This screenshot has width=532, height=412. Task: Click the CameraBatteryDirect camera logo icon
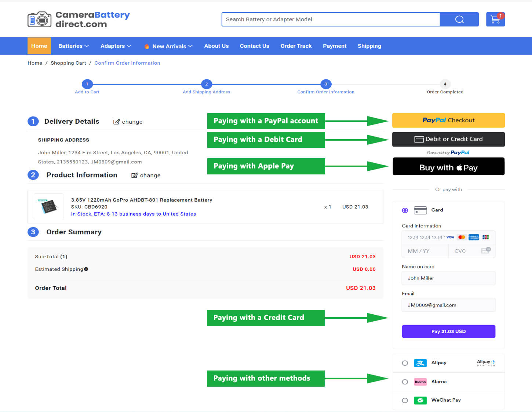(x=40, y=19)
